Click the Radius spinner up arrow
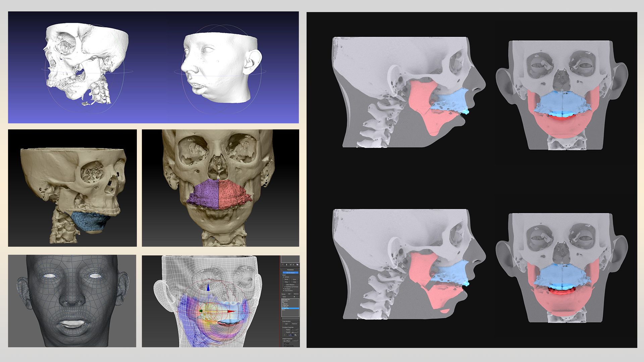This screenshot has height=362, width=644. click(x=298, y=328)
